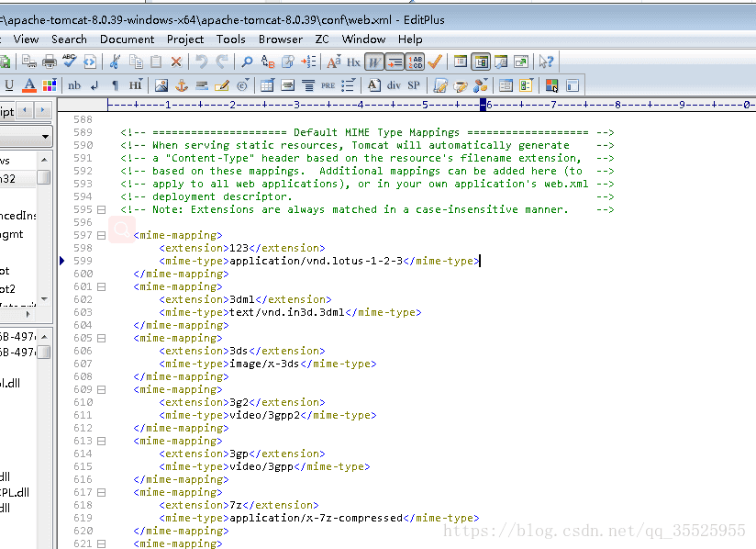Open the Font (Aa) toolbar option
The width and height of the screenshot is (756, 549).
tap(334, 62)
